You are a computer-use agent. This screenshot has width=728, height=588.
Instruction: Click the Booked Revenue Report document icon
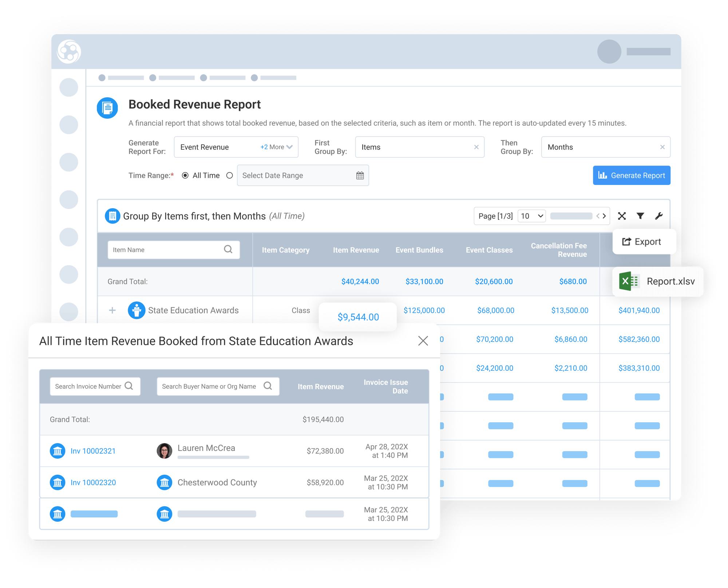coord(107,108)
